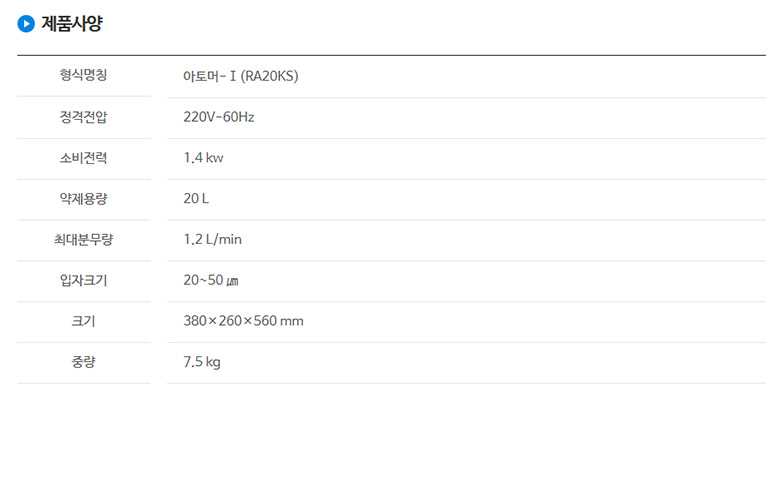Click the 1.4 kw power value
780x500 pixels.
tap(203, 158)
